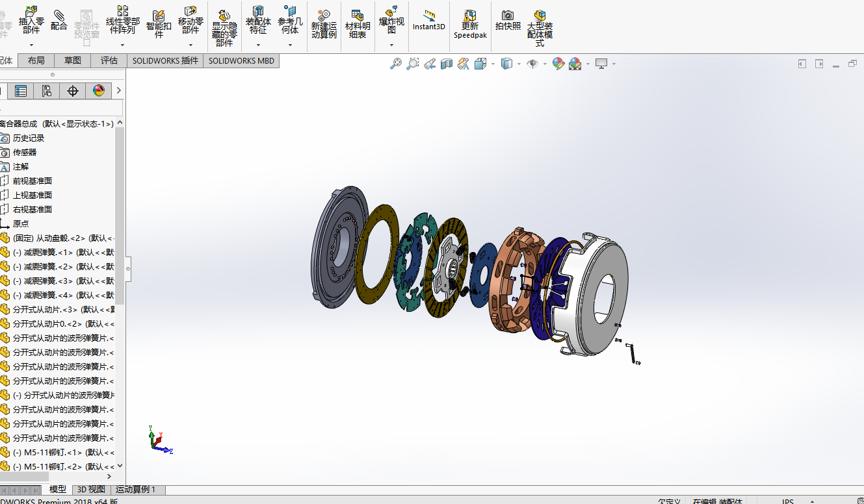Screen dimensions: 864x504
Task: Open the Insert Components (插入零部件) dropdown arrow
Action: point(31,45)
